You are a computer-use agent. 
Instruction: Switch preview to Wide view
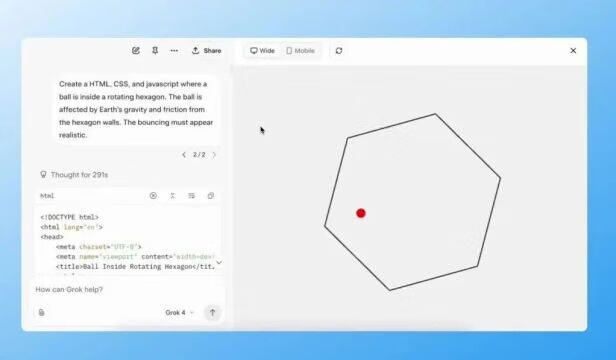(263, 51)
